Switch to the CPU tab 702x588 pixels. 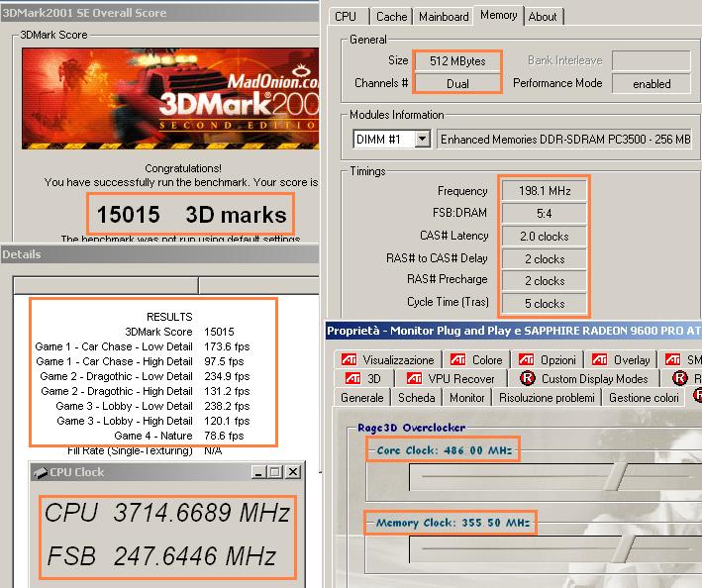pos(349,17)
